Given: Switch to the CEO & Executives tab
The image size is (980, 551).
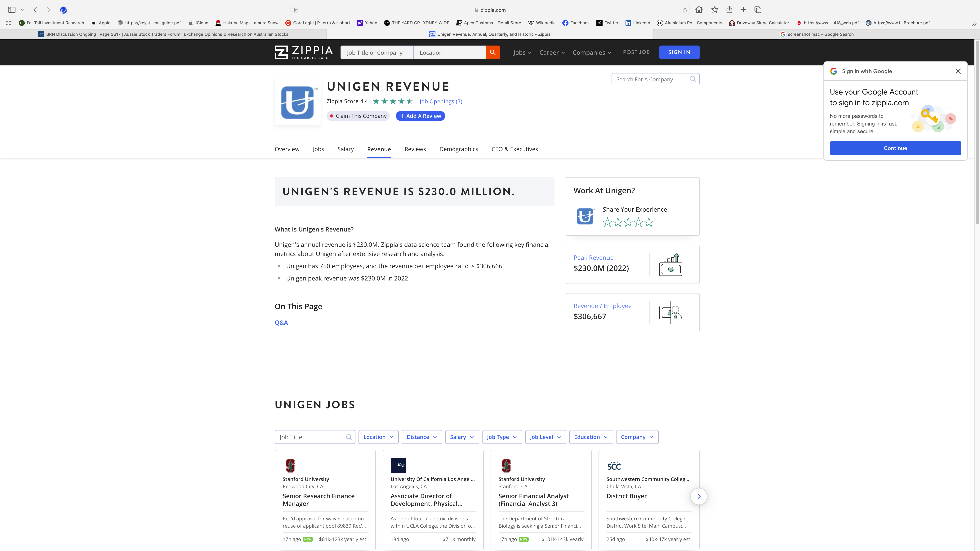Looking at the screenshot, I should [x=515, y=149].
